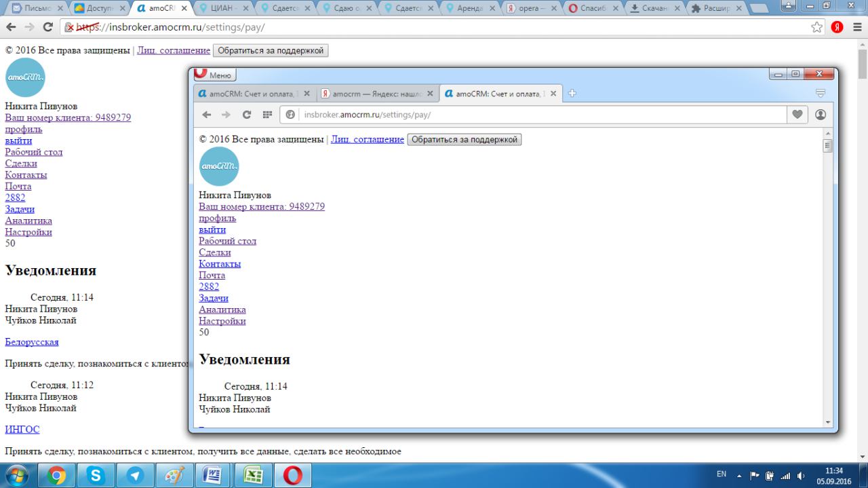868x488 pixels.
Task: Open Контакты link in Chrome window
Action: coord(26,174)
